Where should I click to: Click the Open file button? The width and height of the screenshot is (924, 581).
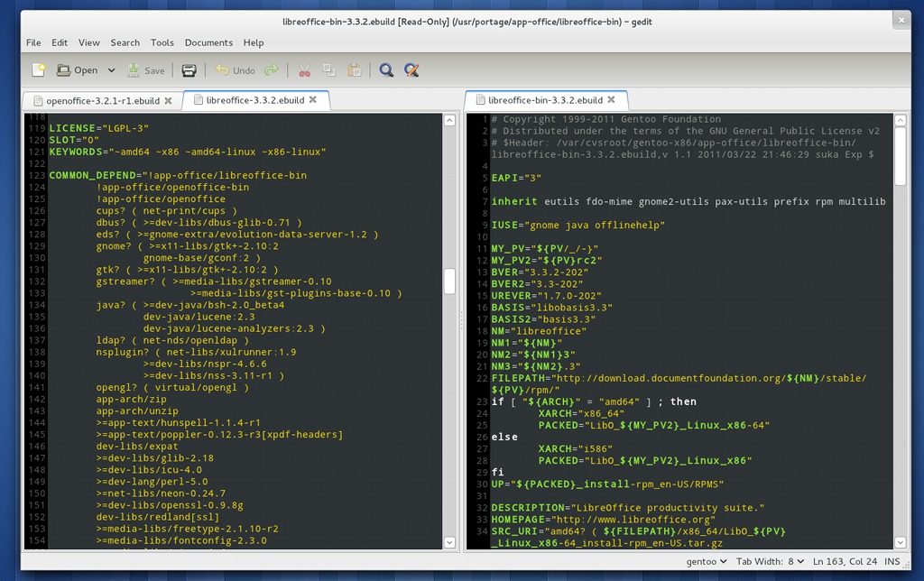(x=78, y=70)
